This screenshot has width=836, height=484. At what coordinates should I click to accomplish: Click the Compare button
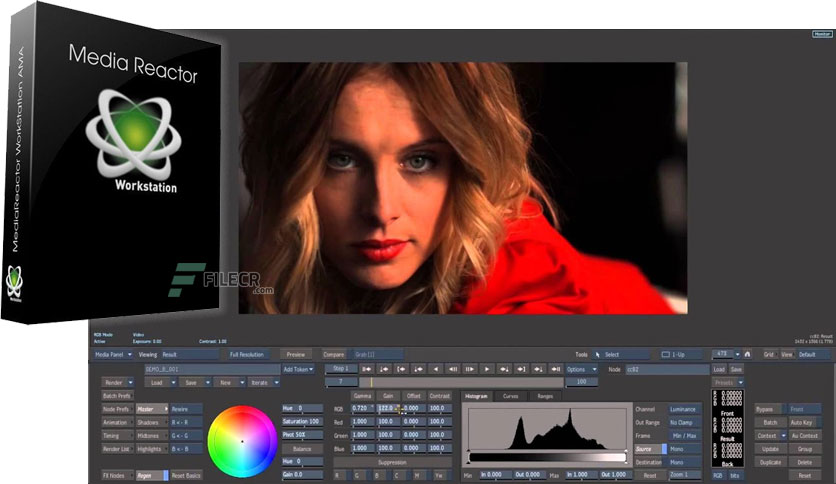click(x=334, y=354)
